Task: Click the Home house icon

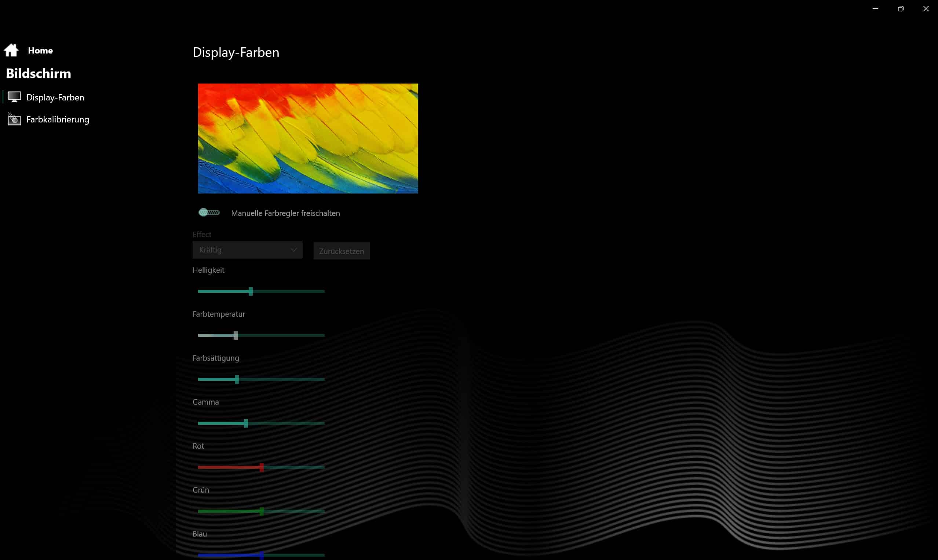Action: pyautogui.click(x=11, y=50)
